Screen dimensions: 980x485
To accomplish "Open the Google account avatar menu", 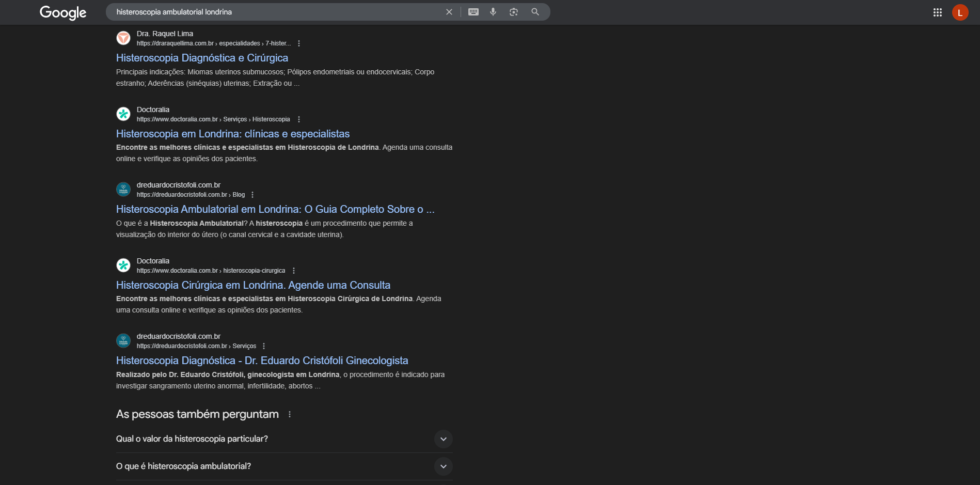I will [x=960, y=12].
